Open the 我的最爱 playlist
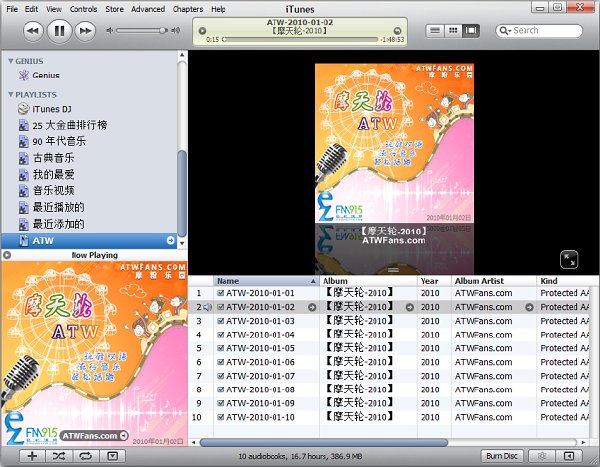 click(x=53, y=175)
